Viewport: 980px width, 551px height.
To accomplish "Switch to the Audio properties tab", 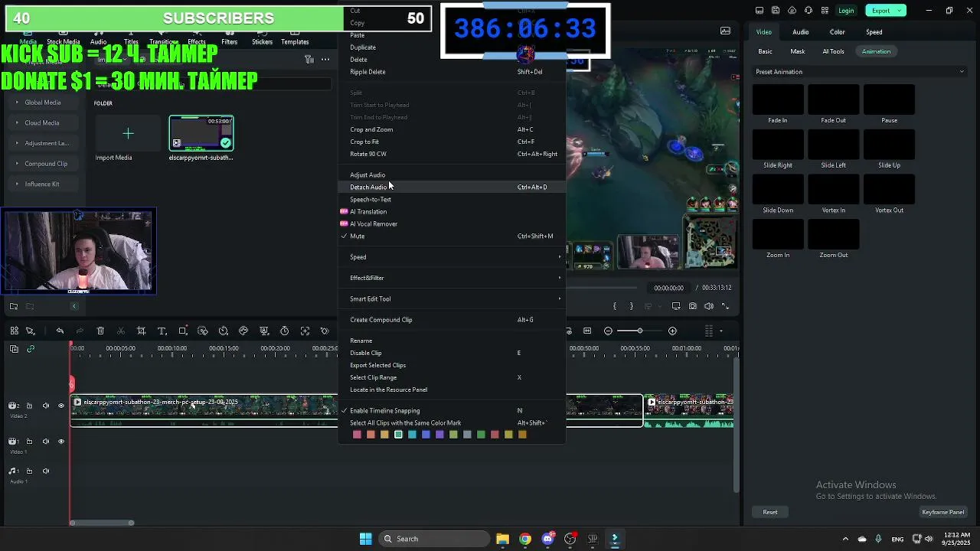I will pos(800,32).
